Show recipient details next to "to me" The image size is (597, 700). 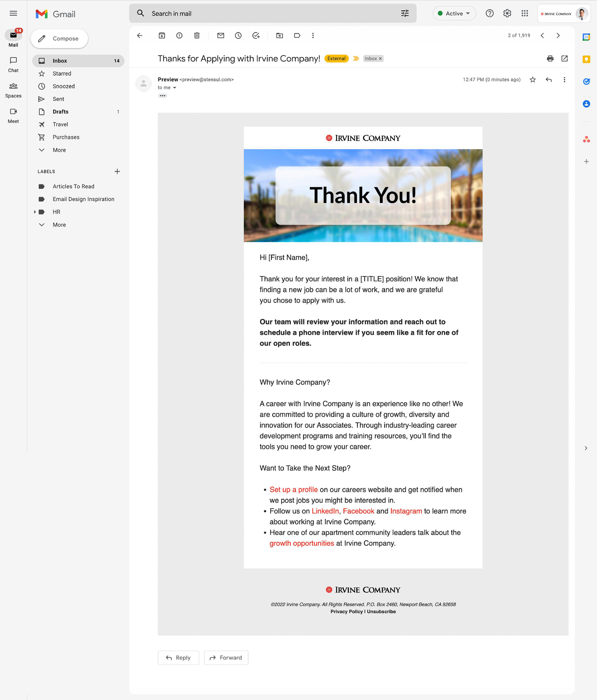175,88
